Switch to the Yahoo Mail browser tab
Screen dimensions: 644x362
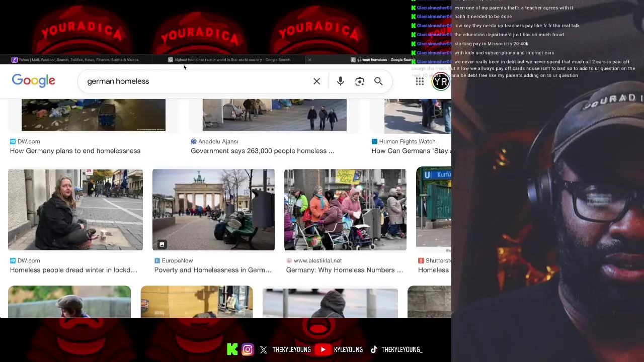coord(75,60)
